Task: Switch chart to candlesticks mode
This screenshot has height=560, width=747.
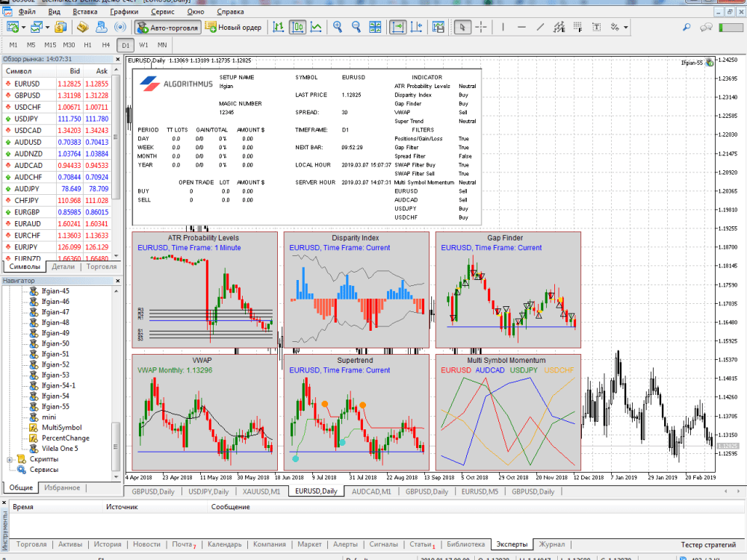Action: click(x=298, y=27)
